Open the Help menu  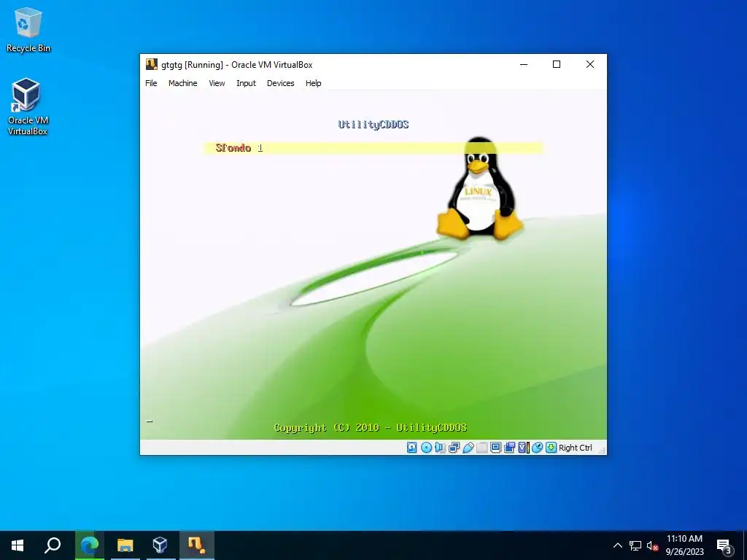click(314, 83)
